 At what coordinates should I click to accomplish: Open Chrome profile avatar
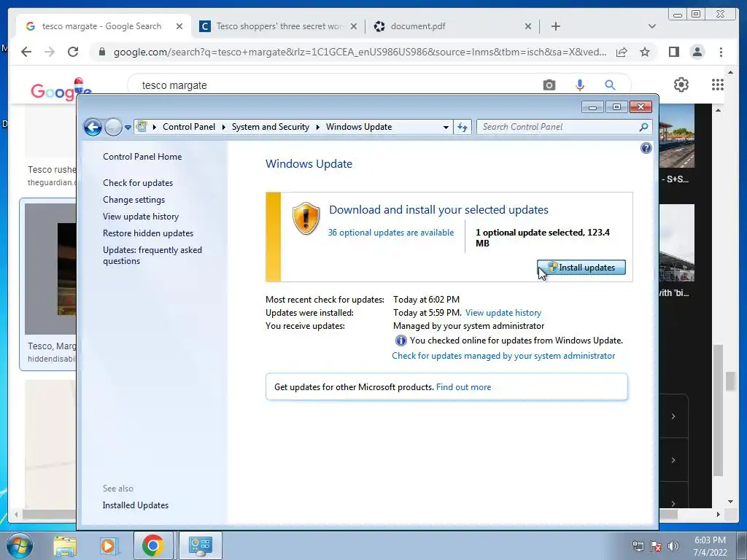pos(697,52)
